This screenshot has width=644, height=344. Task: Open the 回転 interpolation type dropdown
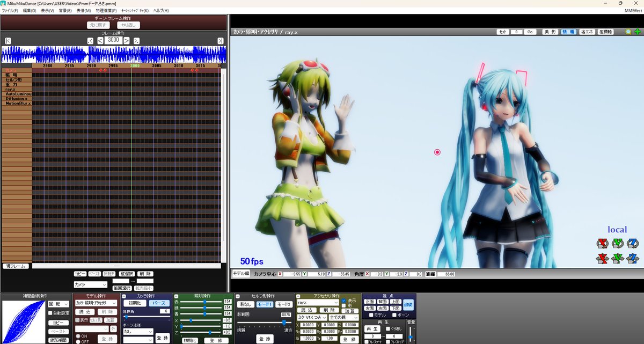point(58,304)
